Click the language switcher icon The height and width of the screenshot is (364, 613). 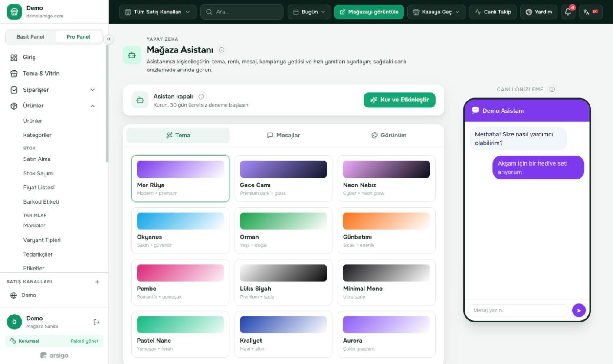[590, 12]
